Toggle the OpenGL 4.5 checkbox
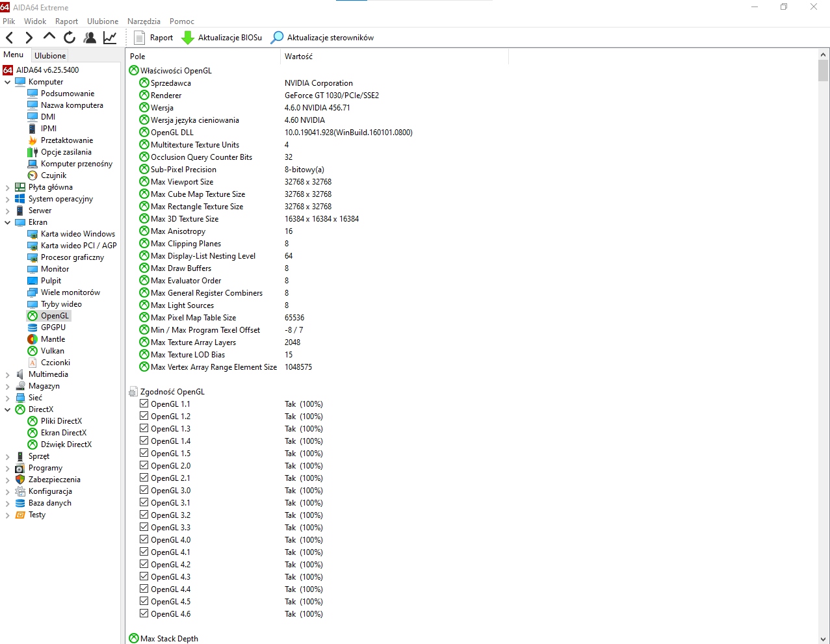Screen dimensions: 830x644 144,601
